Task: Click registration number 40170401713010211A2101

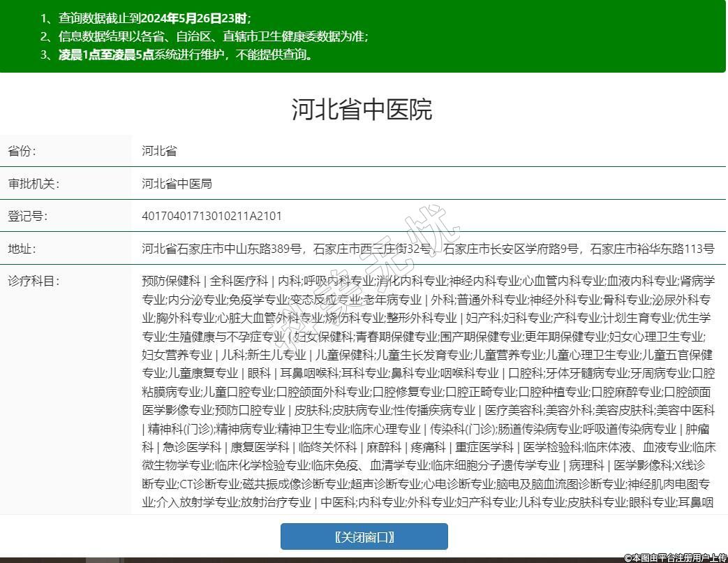Action: click(x=211, y=216)
